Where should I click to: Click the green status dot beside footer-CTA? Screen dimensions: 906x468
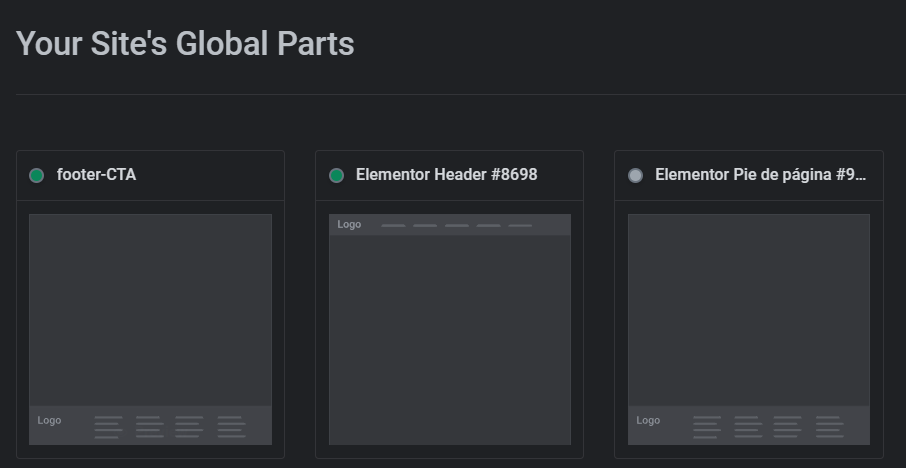click(x=36, y=175)
